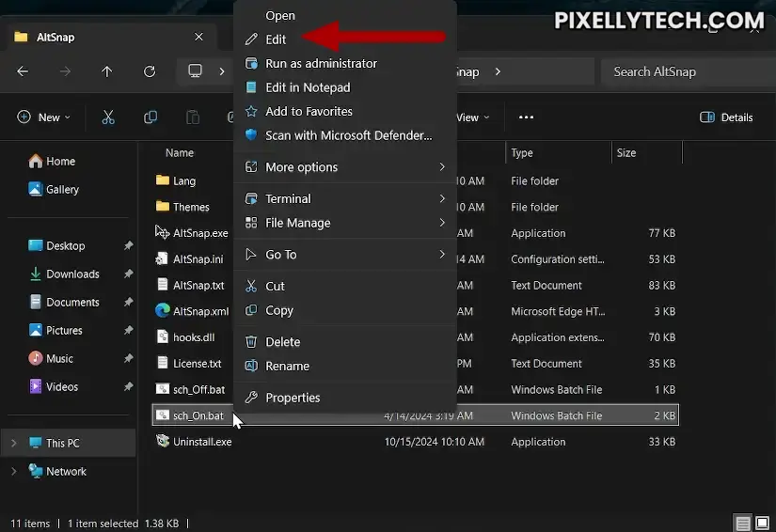Click the chevron after the monitor icon in address bar
Screen dimensions: 776x532
pyautogui.click(x=222, y=71)
